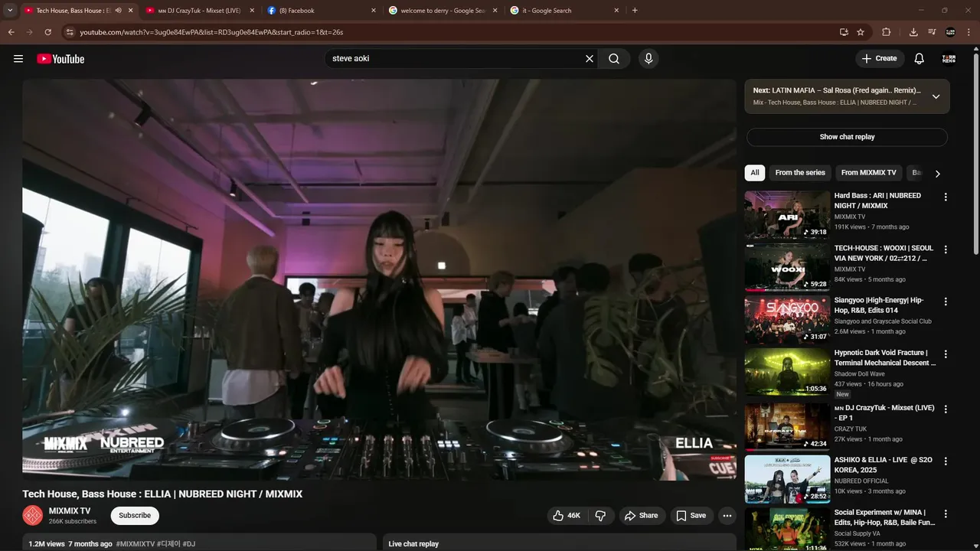Save video to playlist
The width and height of the screenshot is (980, 551).
[691, 516]
